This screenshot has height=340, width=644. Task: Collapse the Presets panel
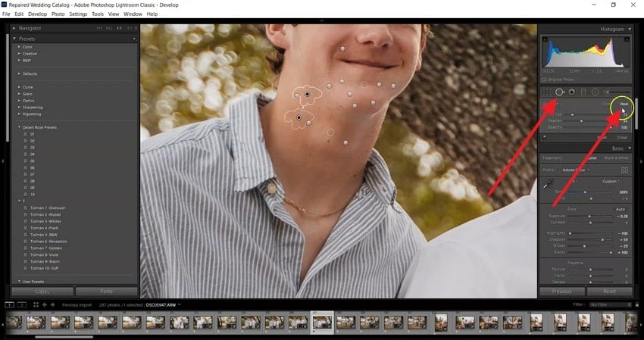pyautogui.click(x=14, y=39)
